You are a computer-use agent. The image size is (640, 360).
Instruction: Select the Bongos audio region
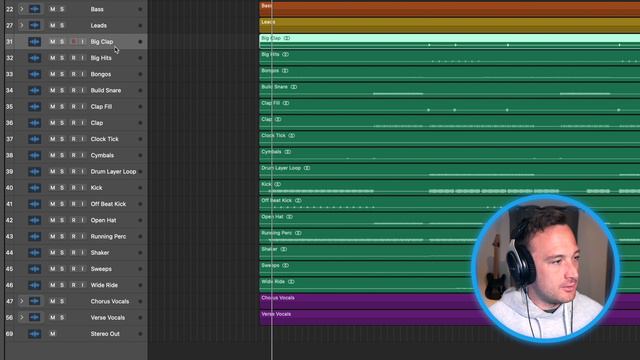coord(450,74)
